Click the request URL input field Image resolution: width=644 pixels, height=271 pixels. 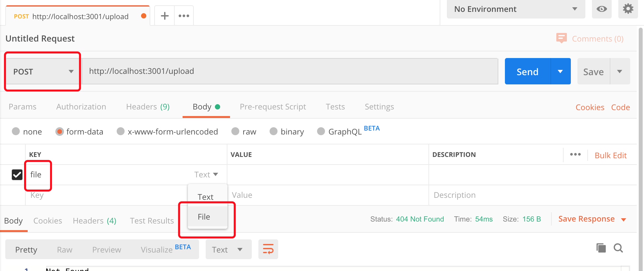pyautogui.click(x=289, y=71)
